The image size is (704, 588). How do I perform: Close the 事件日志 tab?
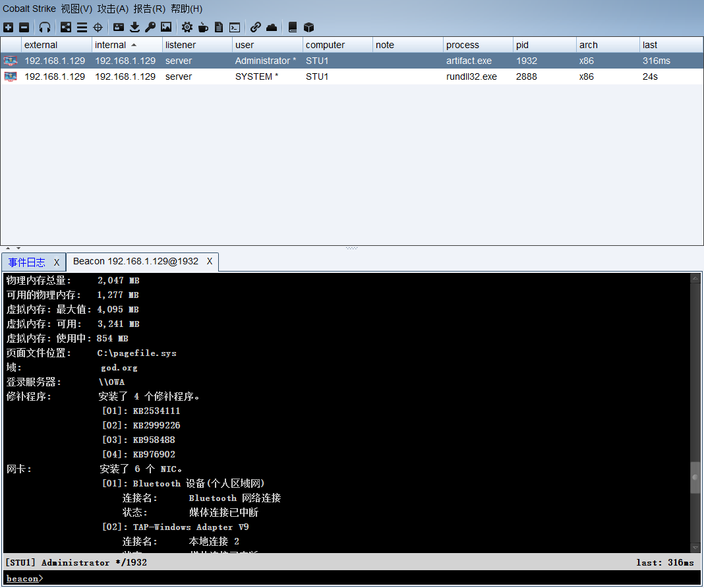(x=57, y=262)
